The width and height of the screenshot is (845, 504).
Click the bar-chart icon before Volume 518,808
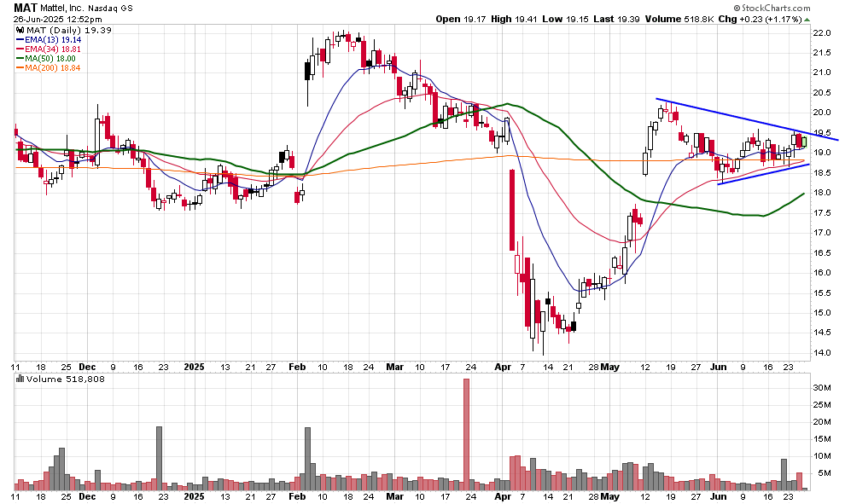click(20, 379)
